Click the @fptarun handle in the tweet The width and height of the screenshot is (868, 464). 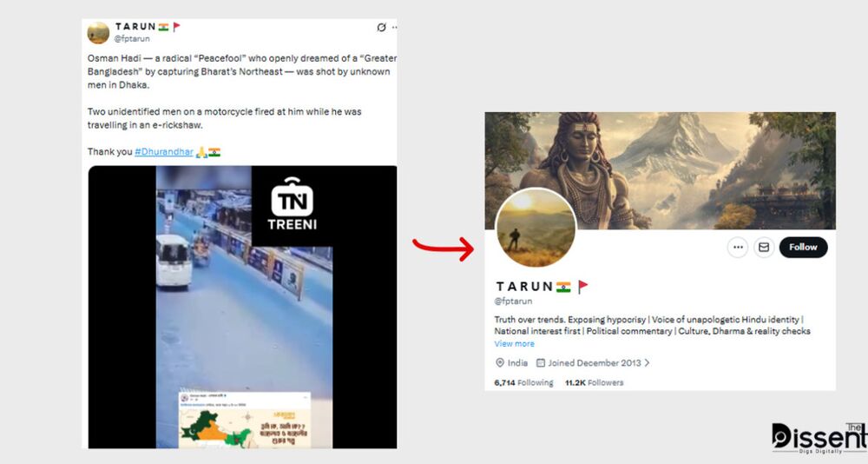133,38
